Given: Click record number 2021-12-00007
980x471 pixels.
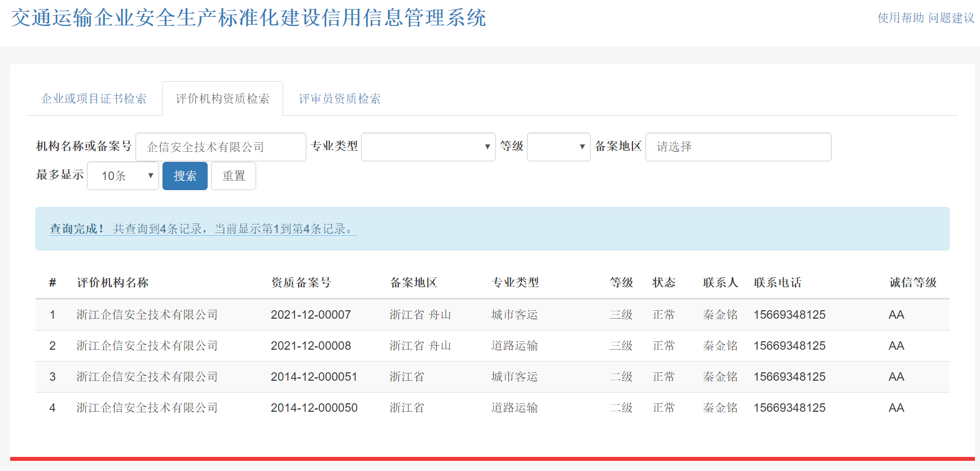Looking at the screenshot, I should tap(311, 315).
